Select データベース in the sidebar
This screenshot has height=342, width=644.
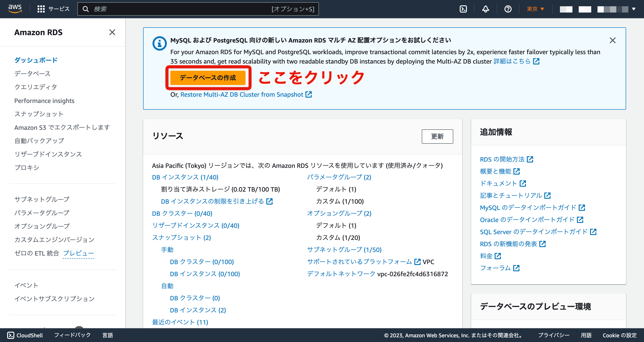click(32, 74)
